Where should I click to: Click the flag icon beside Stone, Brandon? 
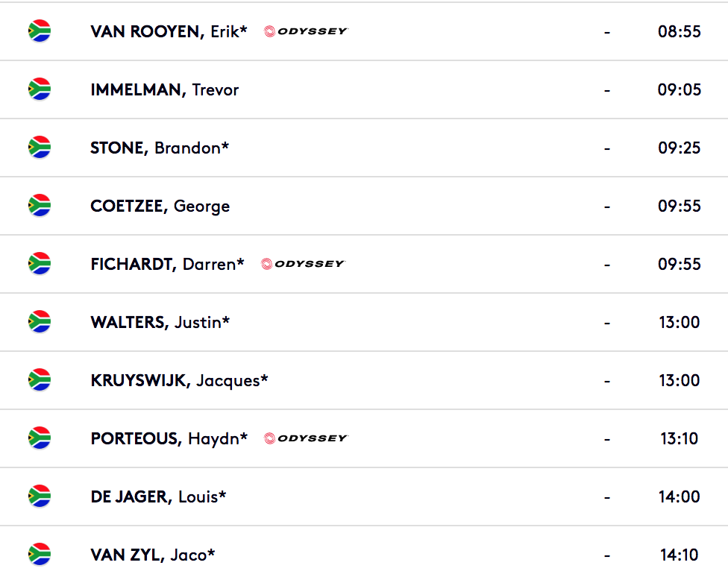pos(40,148)
